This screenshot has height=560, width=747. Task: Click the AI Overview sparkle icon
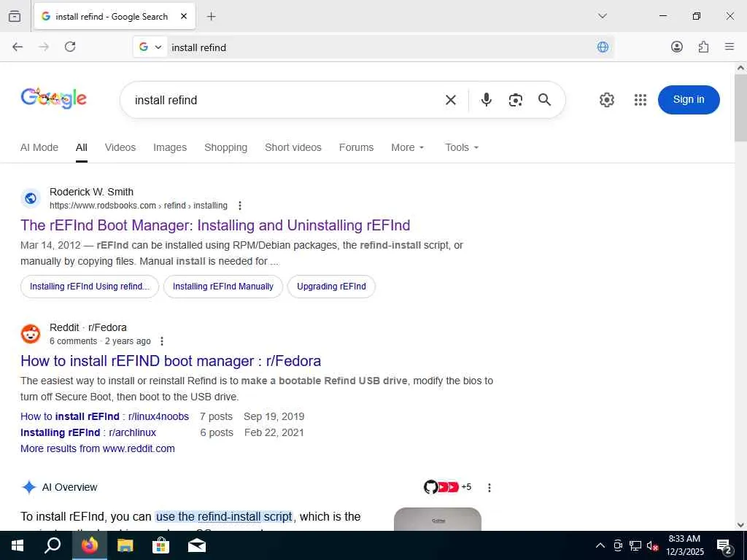pos(29,487)
